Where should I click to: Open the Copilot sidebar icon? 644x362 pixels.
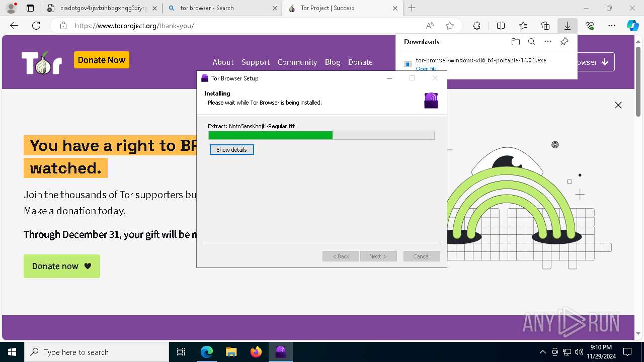(632, 26)
